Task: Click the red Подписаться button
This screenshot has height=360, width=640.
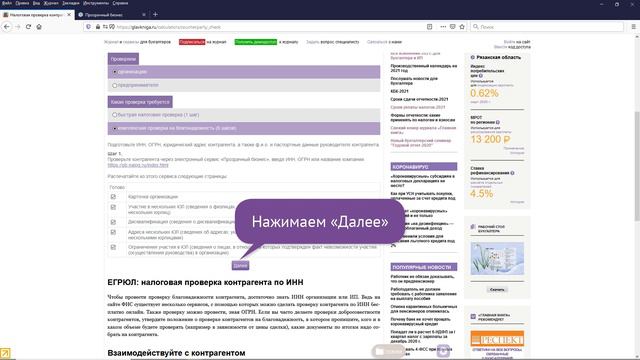Action: click(192, 42)
